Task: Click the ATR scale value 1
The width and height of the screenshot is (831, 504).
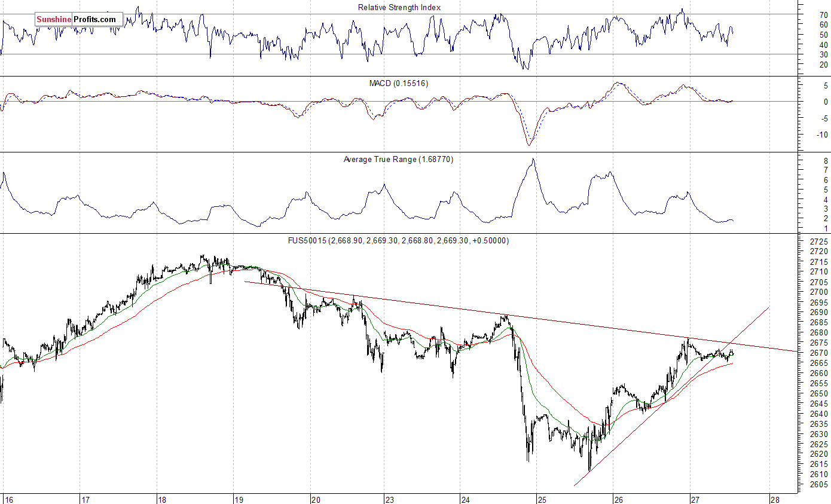Action: click(x=825, y=228)
